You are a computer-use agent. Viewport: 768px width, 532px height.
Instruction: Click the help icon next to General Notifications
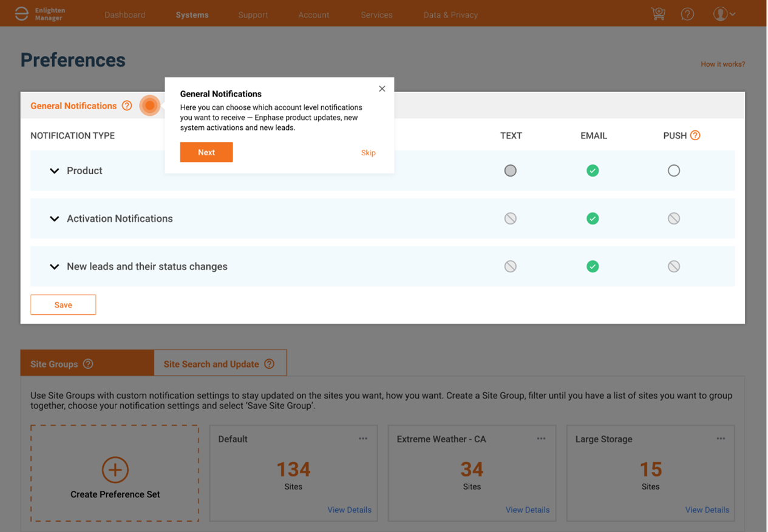coord(126,105)
